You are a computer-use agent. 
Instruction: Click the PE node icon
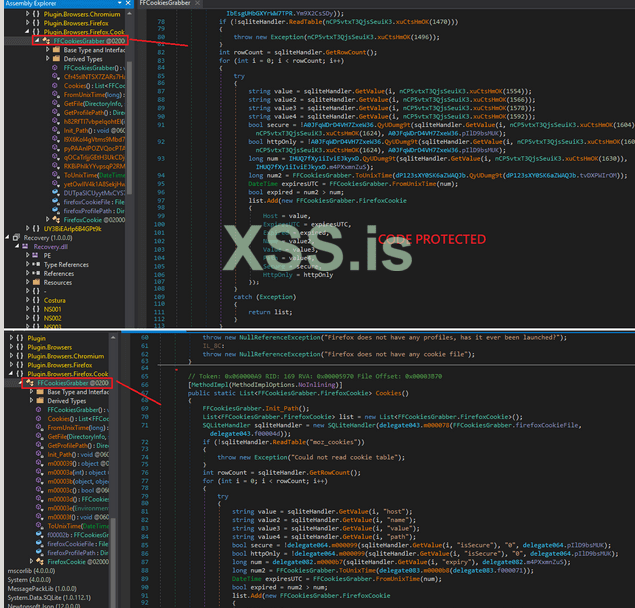36,256
